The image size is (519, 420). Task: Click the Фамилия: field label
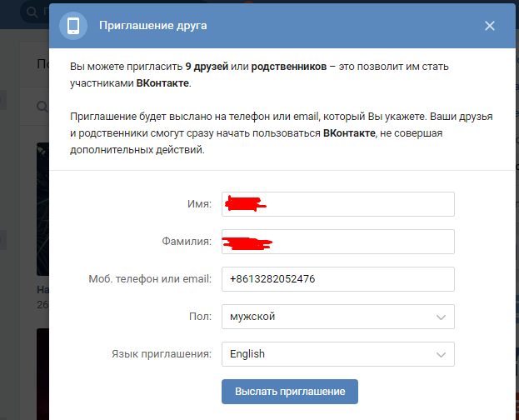pyautogui.click(x=190, y=242)
